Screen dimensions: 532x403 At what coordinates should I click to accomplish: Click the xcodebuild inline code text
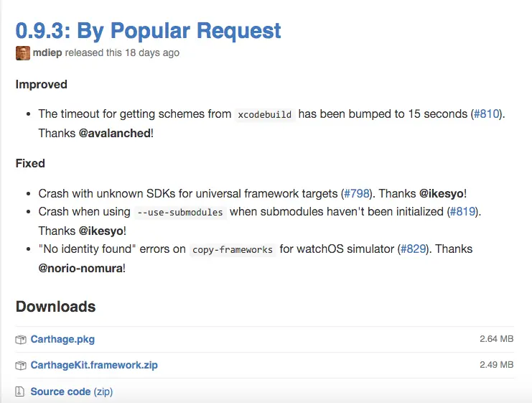[x=265, y=114]
